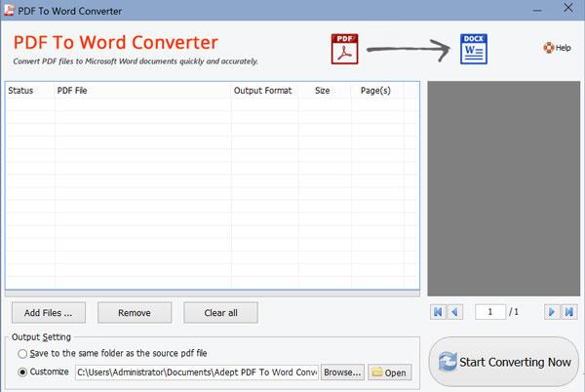Advance to the next preview page

pos(552,311)
